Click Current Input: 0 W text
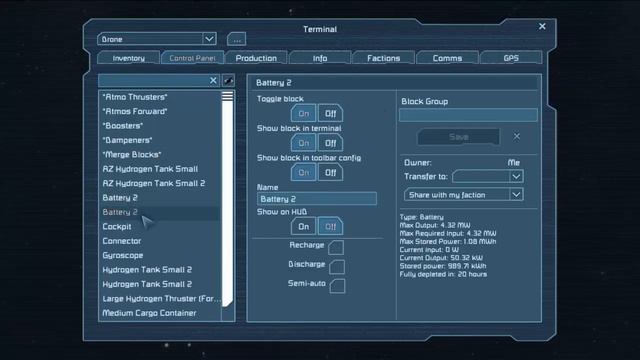 [429, 250]
